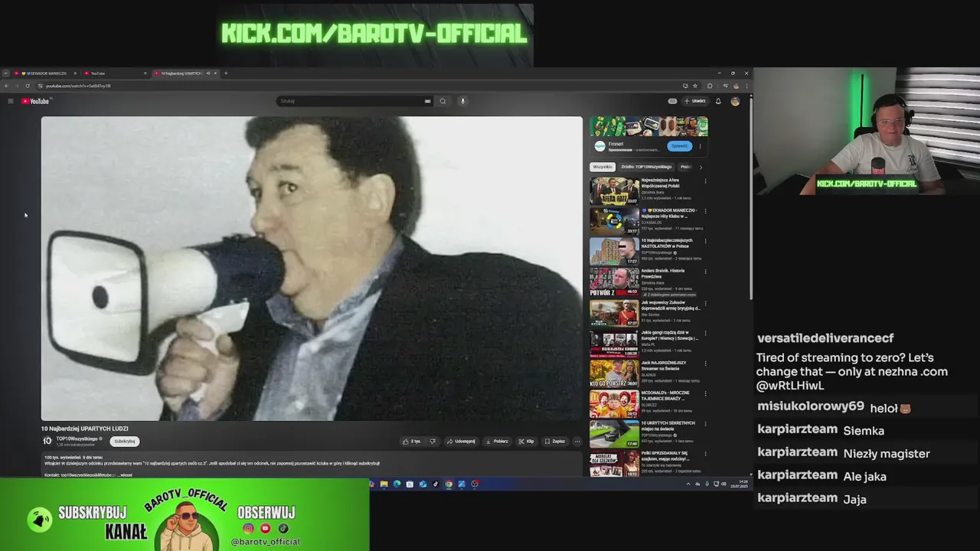
Task: Open the TOP10Wszystkiego channel avatar
Action: click(x=47, y=441)
